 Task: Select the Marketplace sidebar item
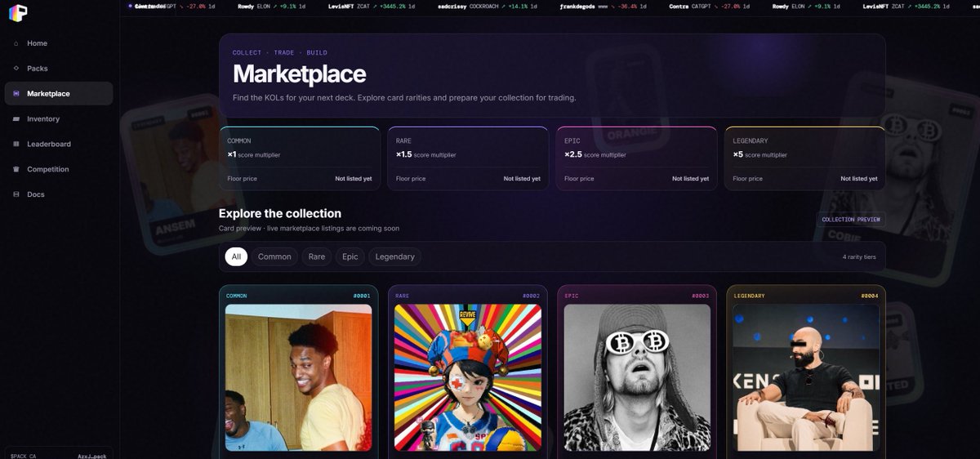click(x=59, y=94)
